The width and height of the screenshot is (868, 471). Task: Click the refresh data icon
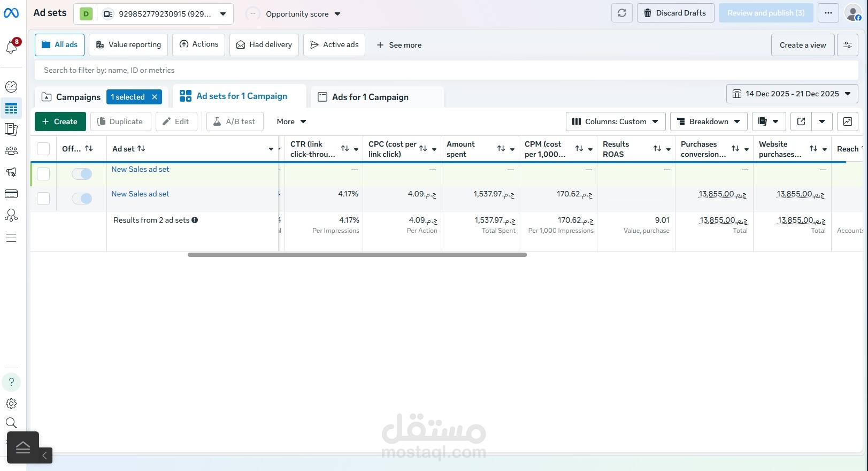pyautogui.click(x=622, y=13)
